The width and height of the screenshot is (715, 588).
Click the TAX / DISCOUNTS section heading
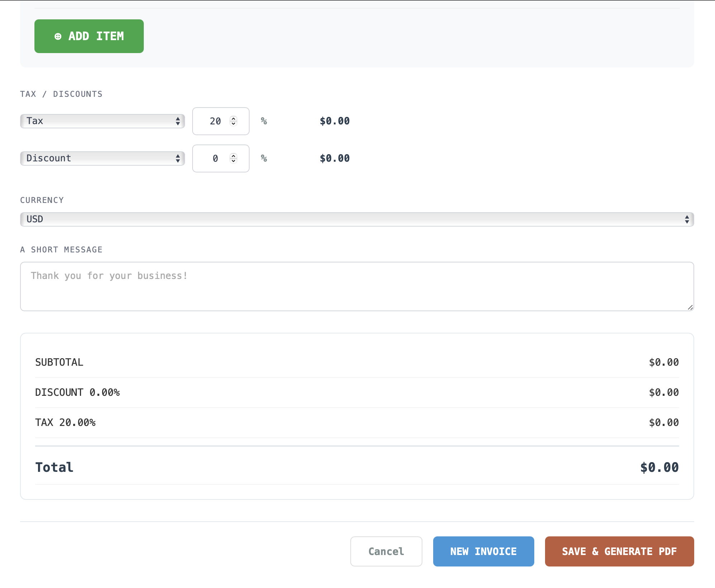coord(61,94)
